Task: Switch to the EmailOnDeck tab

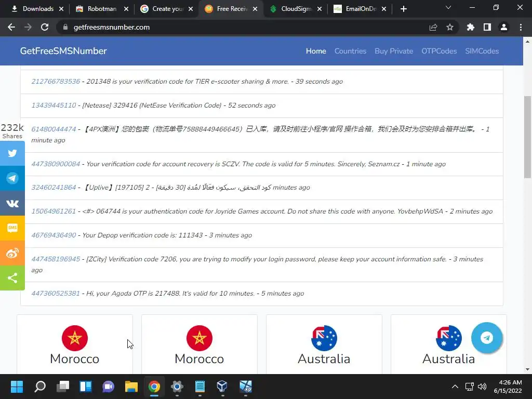Action: click(360, 9)
